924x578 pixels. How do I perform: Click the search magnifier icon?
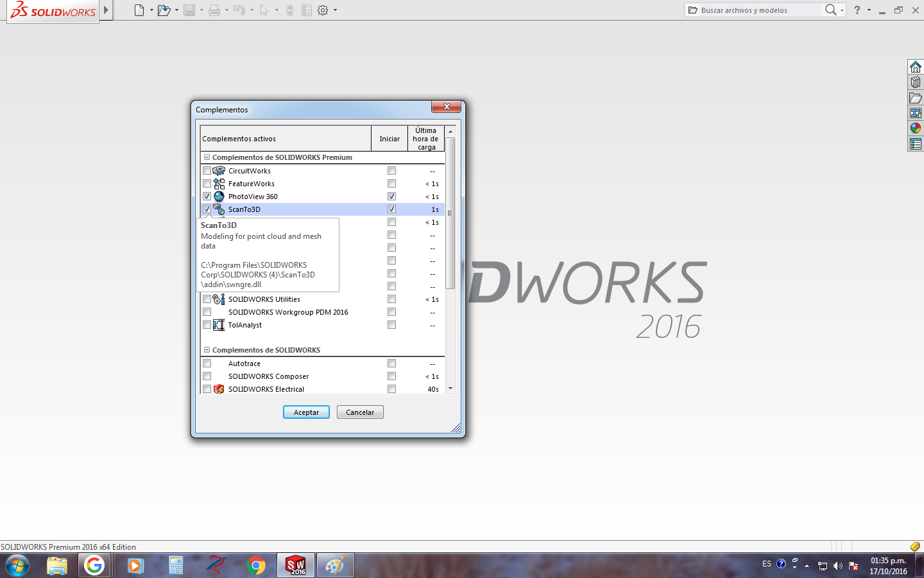point(831,10)
